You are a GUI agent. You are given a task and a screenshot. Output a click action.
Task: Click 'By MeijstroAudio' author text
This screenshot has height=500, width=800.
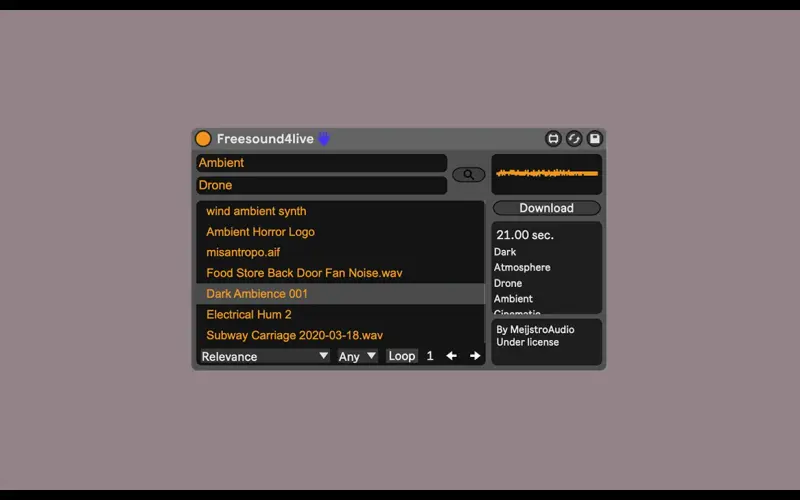535,330
